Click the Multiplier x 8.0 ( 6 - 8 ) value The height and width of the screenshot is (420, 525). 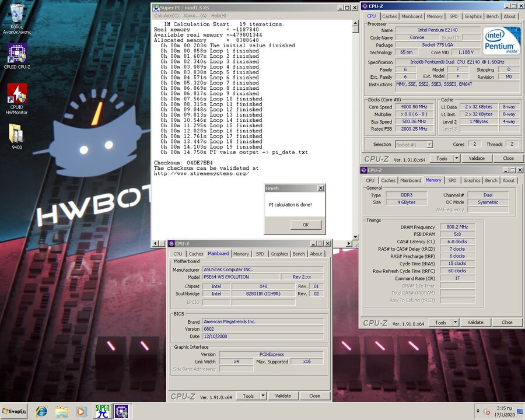point(414,114)
